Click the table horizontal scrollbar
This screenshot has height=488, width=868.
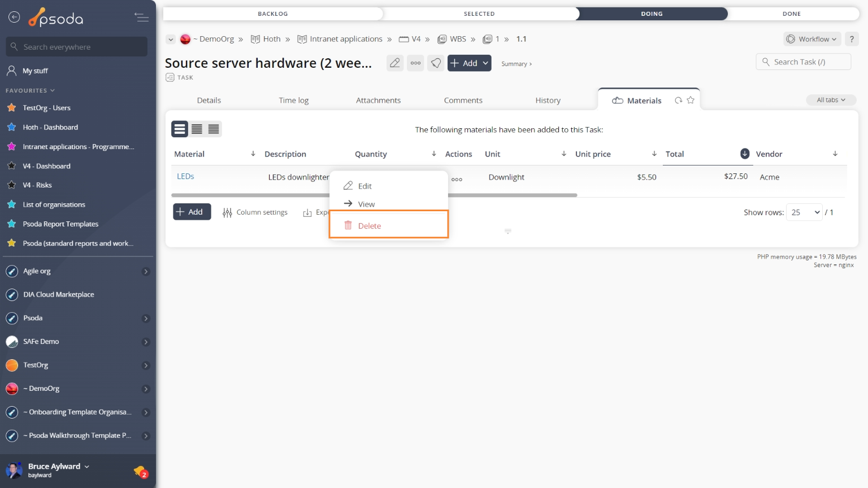click(374, 195)
